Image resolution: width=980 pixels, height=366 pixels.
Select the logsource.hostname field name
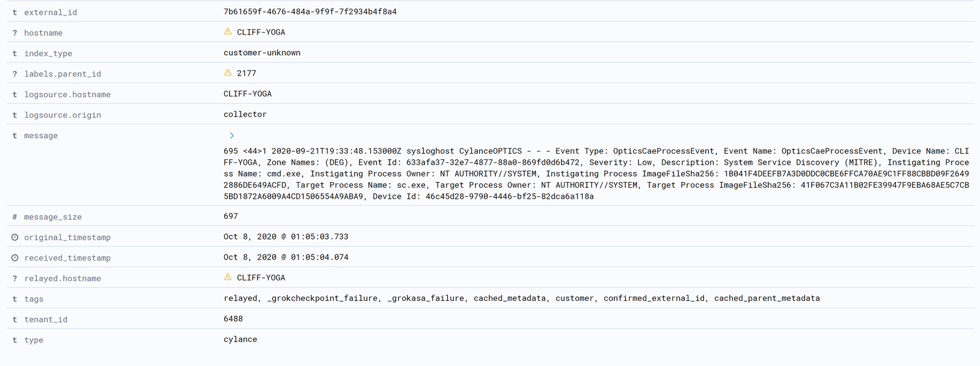tap(67, 94)
